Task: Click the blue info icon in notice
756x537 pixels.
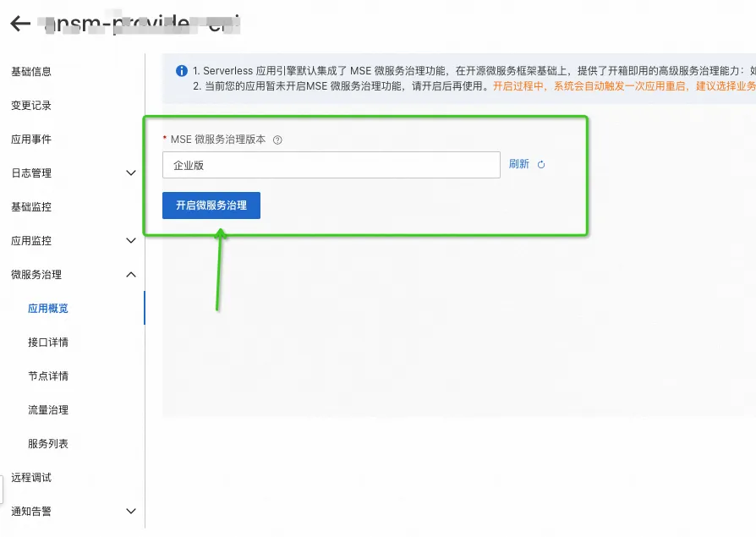Action: pyautogui.click(x=181, y=71)
